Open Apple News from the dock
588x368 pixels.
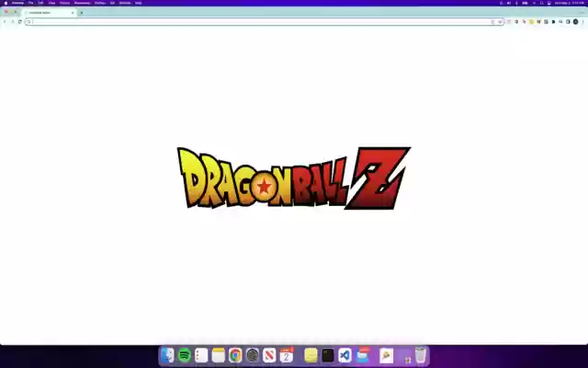click(x=269, y=355)
